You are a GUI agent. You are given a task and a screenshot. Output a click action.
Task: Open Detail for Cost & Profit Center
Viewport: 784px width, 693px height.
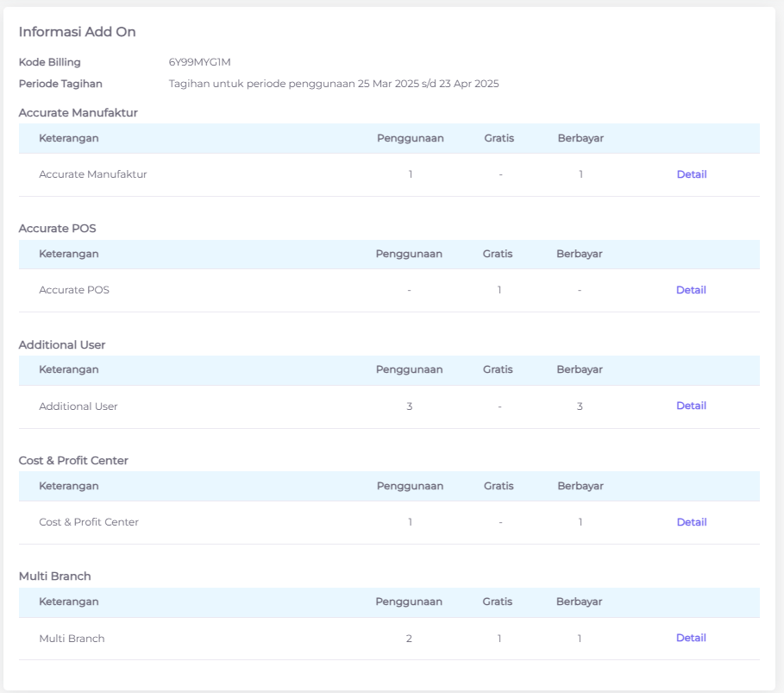[691, 522]
